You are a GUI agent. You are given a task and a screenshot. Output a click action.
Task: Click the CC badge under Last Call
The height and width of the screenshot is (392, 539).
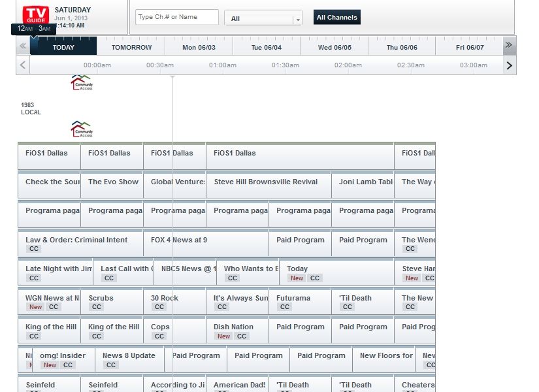pyautogui.click(x=109, y=278)
